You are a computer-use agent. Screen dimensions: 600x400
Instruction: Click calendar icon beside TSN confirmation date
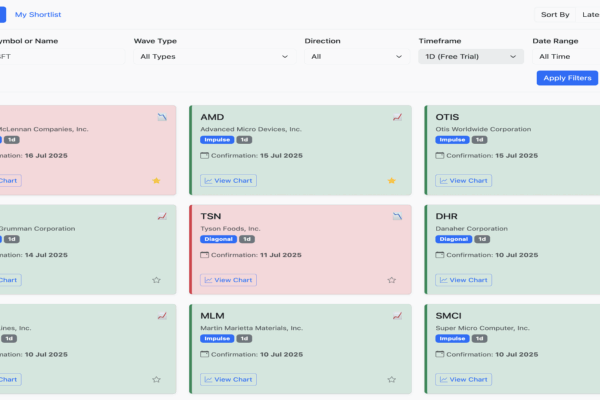tap(205, 255)
